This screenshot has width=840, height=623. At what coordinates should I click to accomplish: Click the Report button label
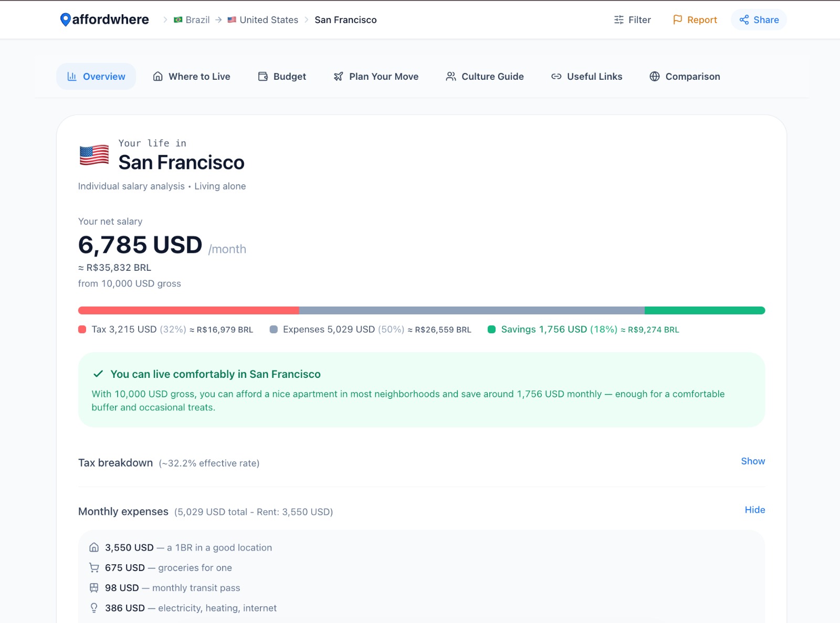tap(702, 20)
